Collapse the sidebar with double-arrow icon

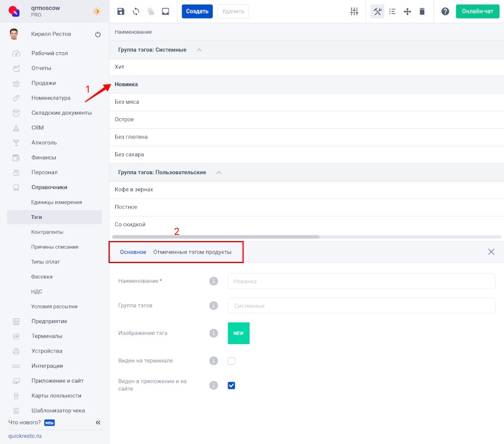click(x=97, y=423)
